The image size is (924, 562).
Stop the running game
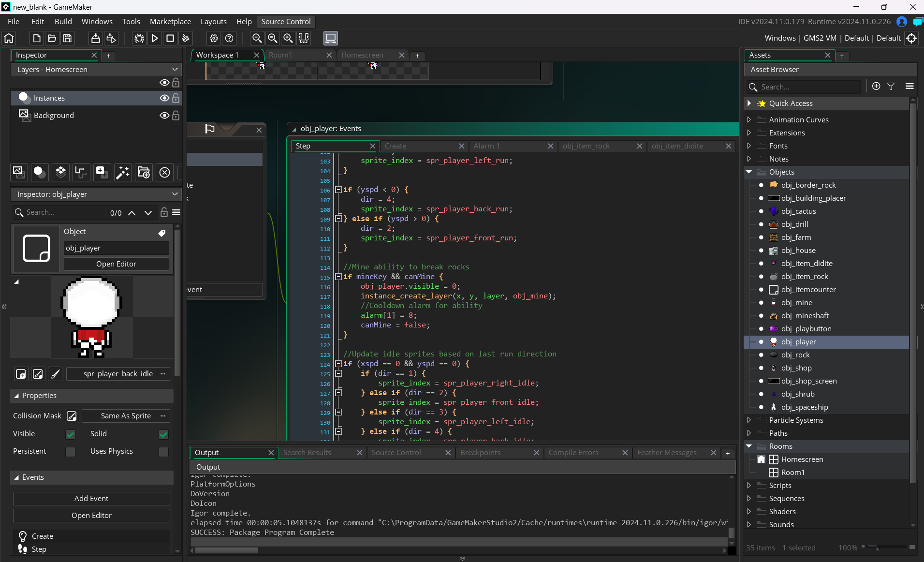170,38
